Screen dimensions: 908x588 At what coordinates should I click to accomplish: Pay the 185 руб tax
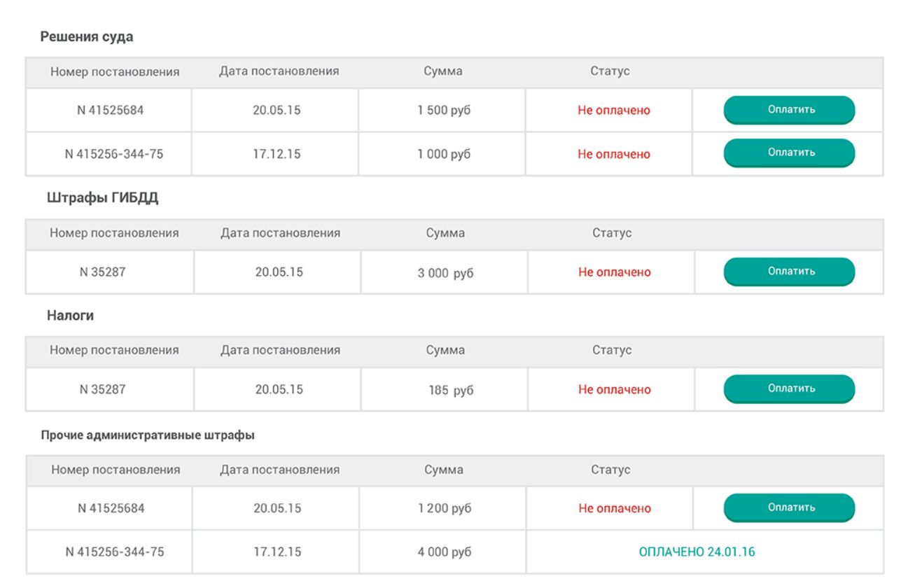789,388
